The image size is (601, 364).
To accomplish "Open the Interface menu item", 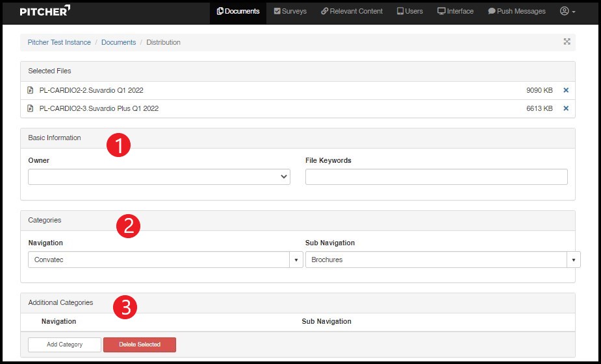I will click(455, 11).
